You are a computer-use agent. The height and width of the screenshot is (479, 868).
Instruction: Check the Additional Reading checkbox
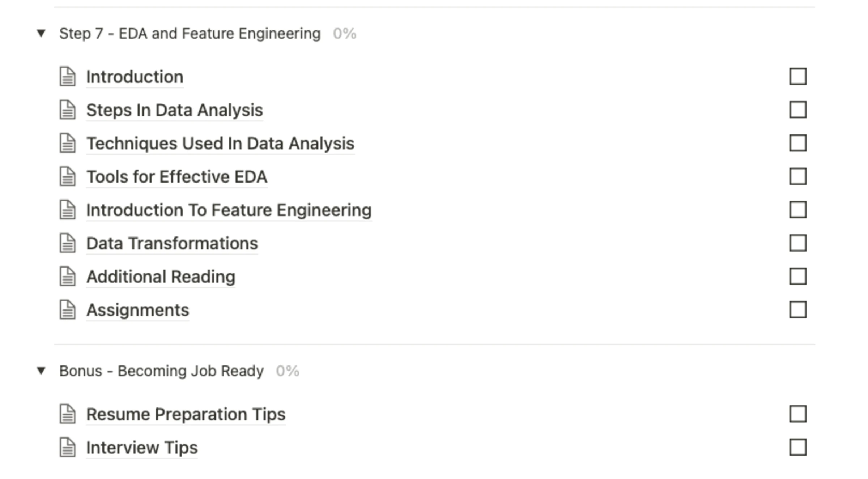(x=798, y=277)
